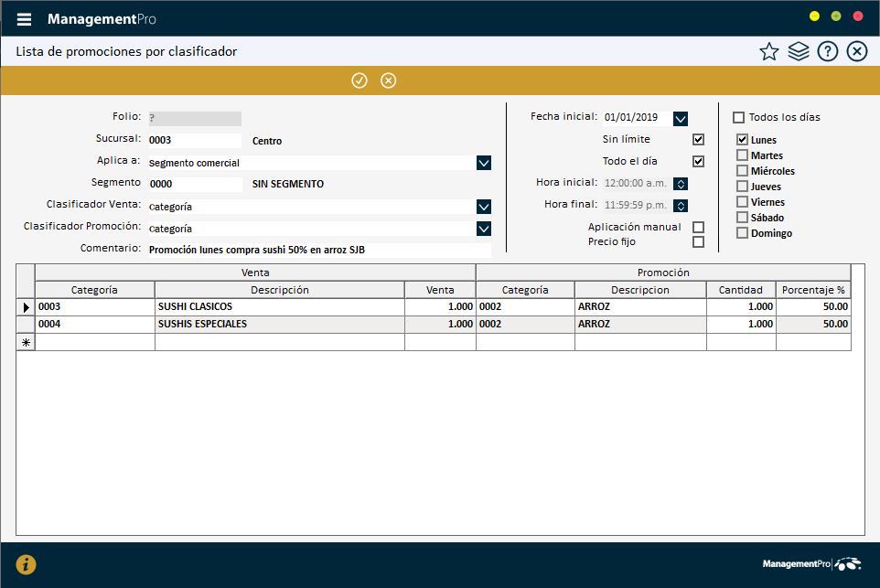Select ARROZ cell in SUSHIS ESPECIALES row
This screenshot has width=880, height=588.
(x=640, y=325)
